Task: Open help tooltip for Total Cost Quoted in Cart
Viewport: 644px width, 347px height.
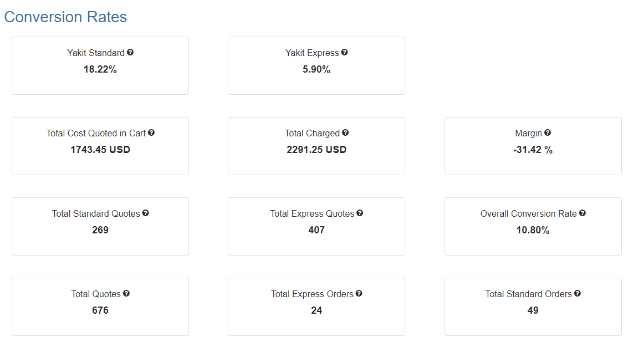Action: point(151,132)
